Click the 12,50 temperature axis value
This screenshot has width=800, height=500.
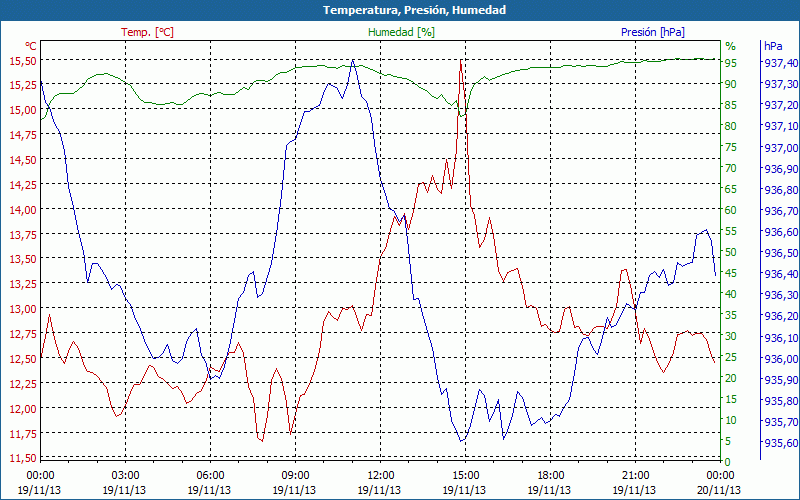point(23,359)
